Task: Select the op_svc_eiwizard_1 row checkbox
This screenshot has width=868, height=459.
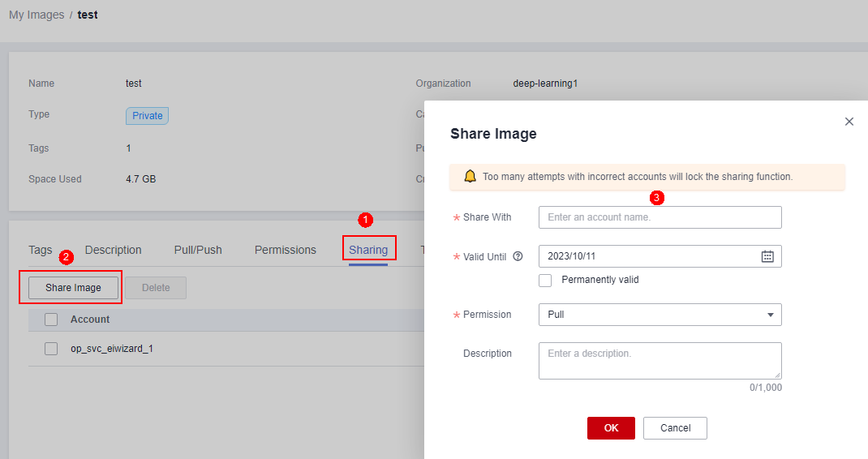Action: [51, 349]
